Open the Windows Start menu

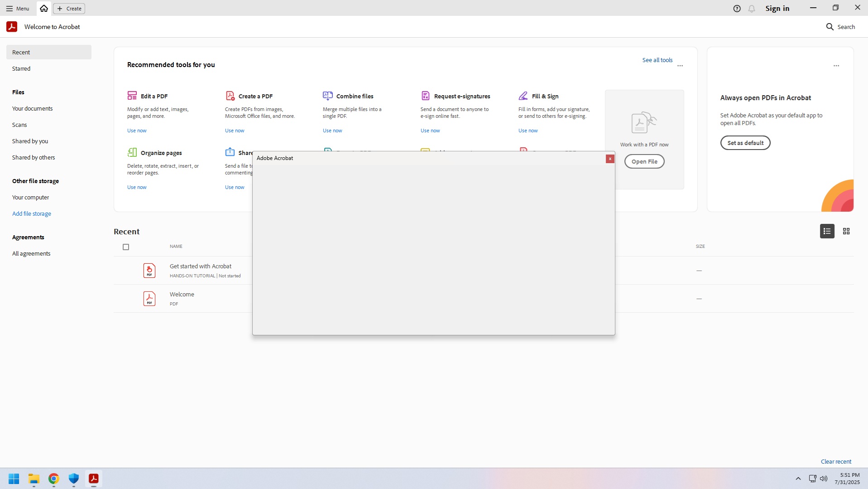tap(14, 479)
